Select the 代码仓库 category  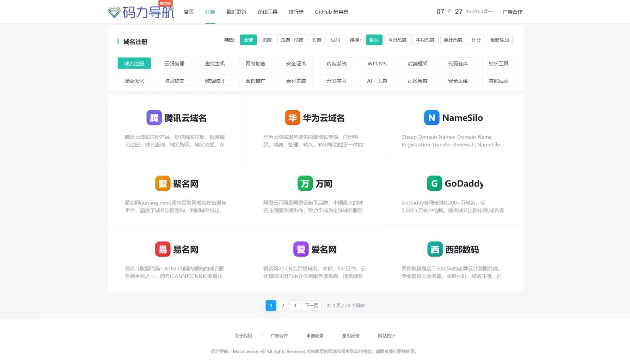tap(458, 63)
